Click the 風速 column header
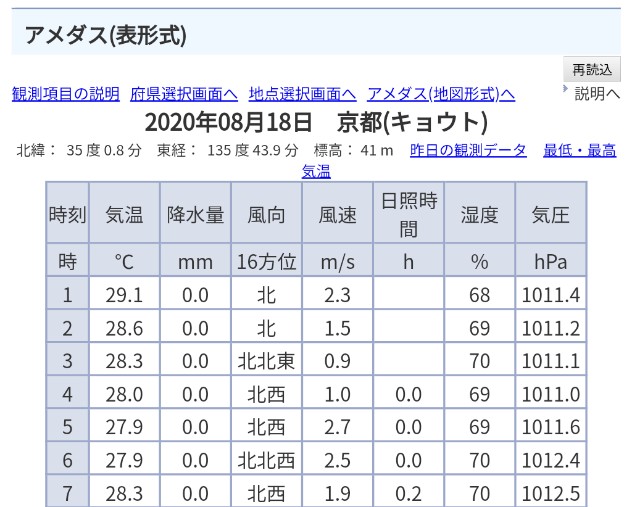Screen dimensions: 640x507 coord(338,213)
